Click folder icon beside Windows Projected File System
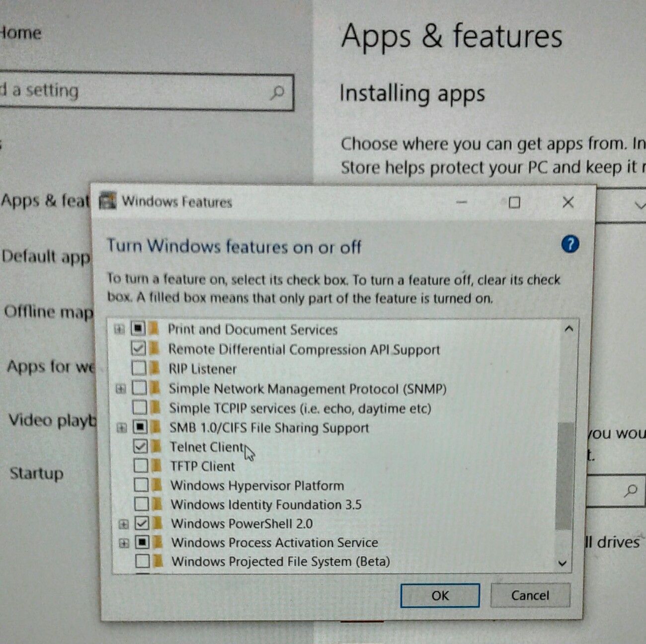The width and height of the screenshot is (646, 644). [159, 561]
